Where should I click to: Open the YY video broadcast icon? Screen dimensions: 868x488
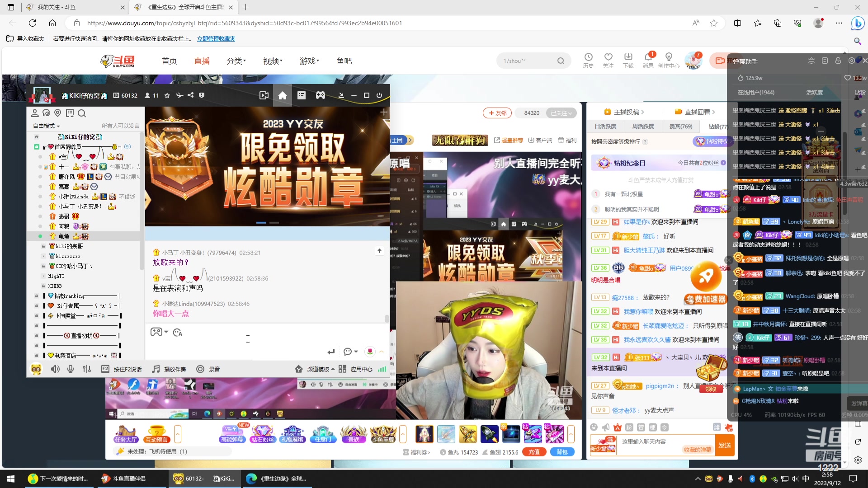(264, 95)
